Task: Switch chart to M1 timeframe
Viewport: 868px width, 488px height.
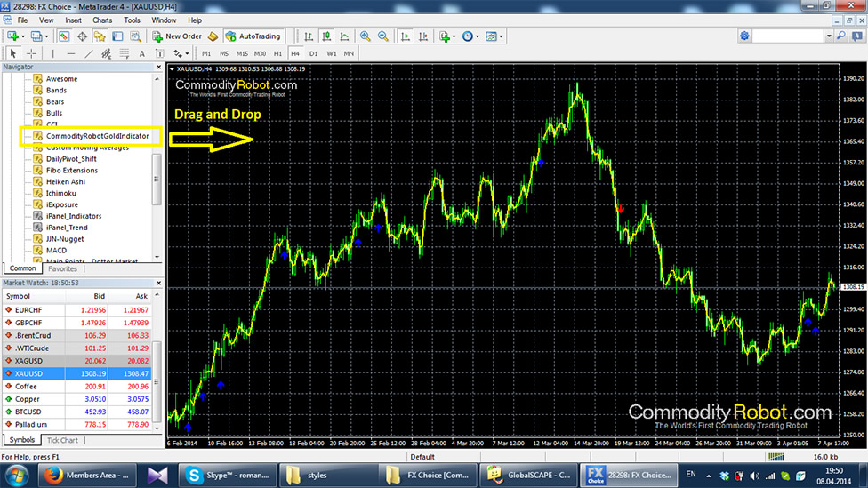Action: pyautogui.click(x=206, y=53)
